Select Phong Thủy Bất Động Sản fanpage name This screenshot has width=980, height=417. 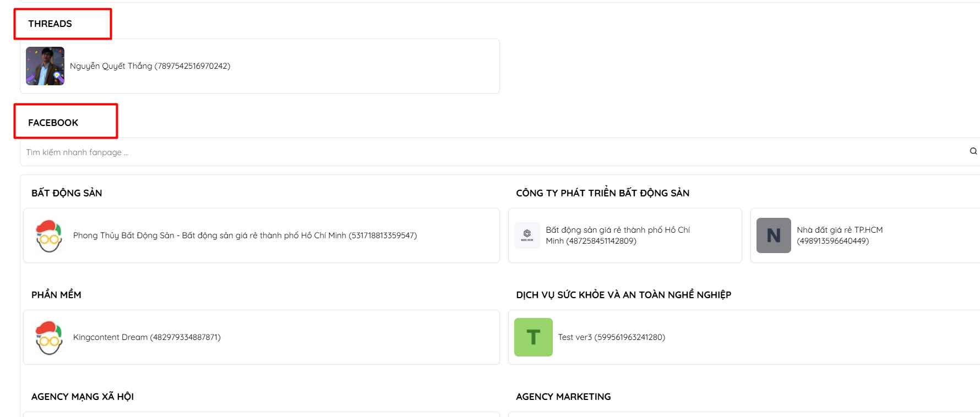(x=245, y=235)
